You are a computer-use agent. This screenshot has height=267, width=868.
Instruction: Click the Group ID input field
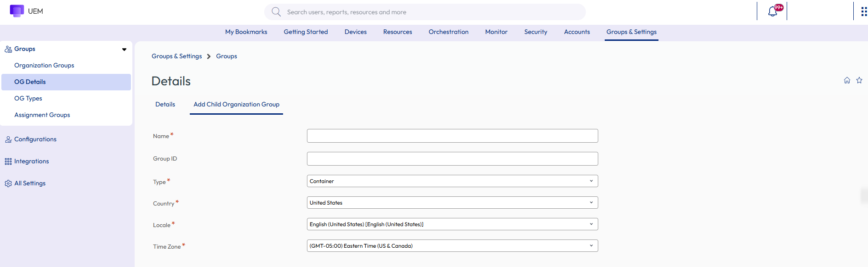pos(452,159)
